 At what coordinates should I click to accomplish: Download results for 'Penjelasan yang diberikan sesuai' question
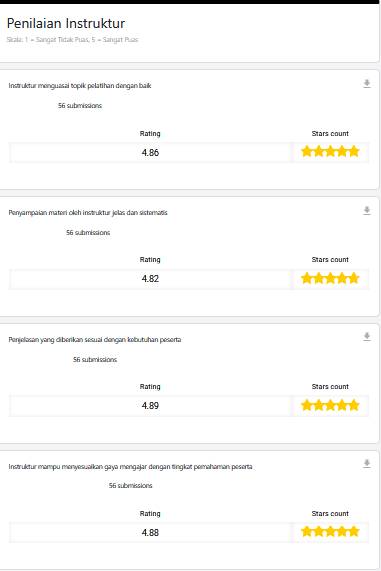pos(367,337)
